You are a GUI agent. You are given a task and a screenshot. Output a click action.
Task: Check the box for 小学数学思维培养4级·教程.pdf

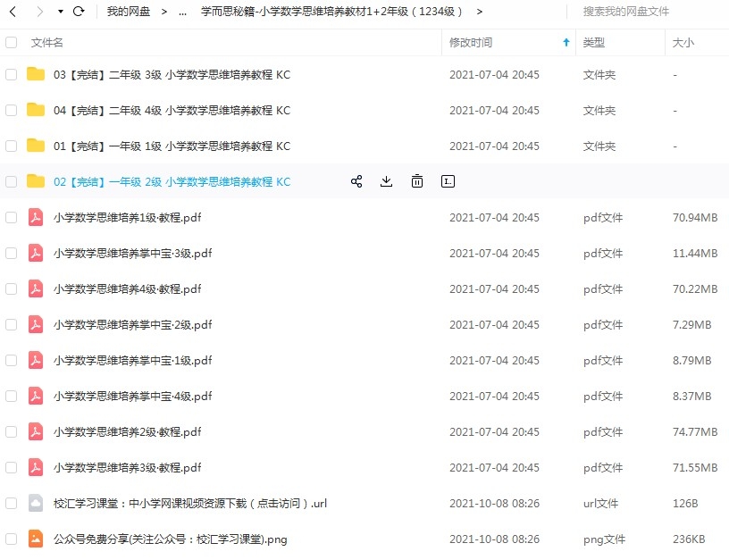click(11, 289)
